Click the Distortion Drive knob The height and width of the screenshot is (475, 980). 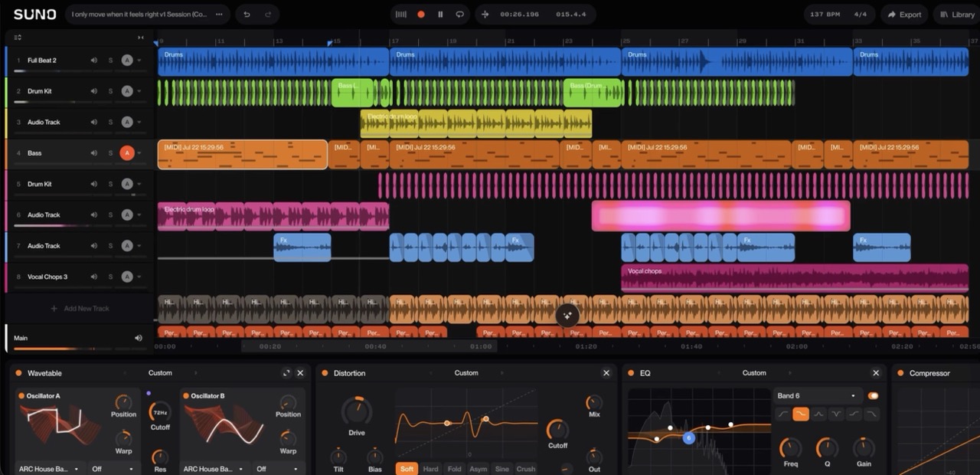[x=357, y=411]
